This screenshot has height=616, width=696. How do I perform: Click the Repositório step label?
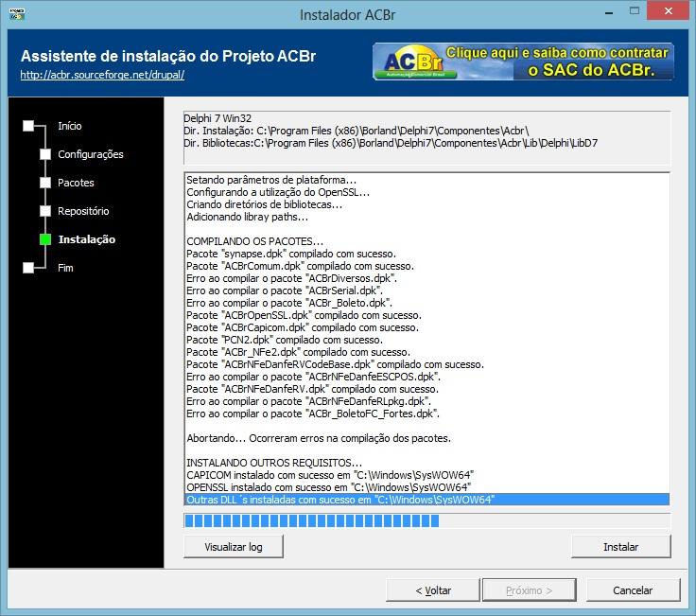[x=83, y=211]
